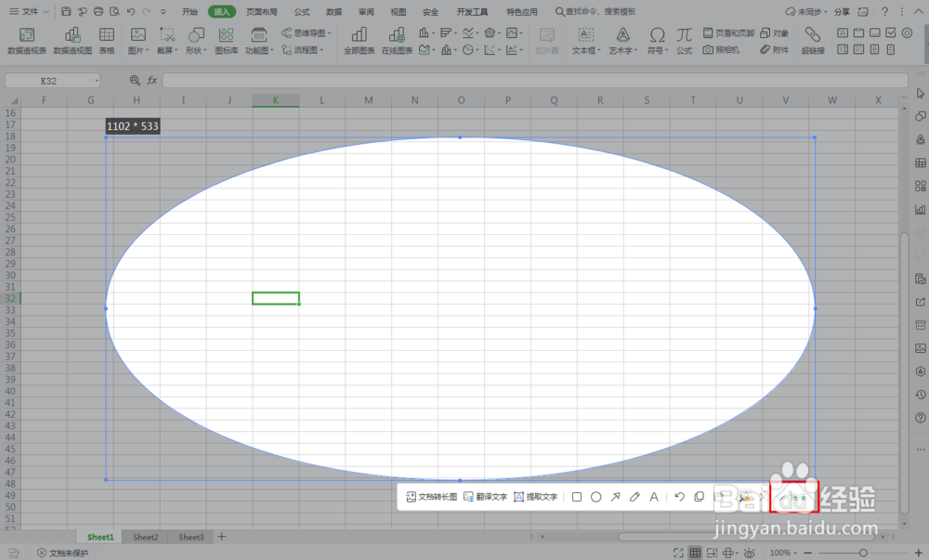Switch to the 开始 Home tab
Viewport: 929px width, 560px height.
(190, 11)
